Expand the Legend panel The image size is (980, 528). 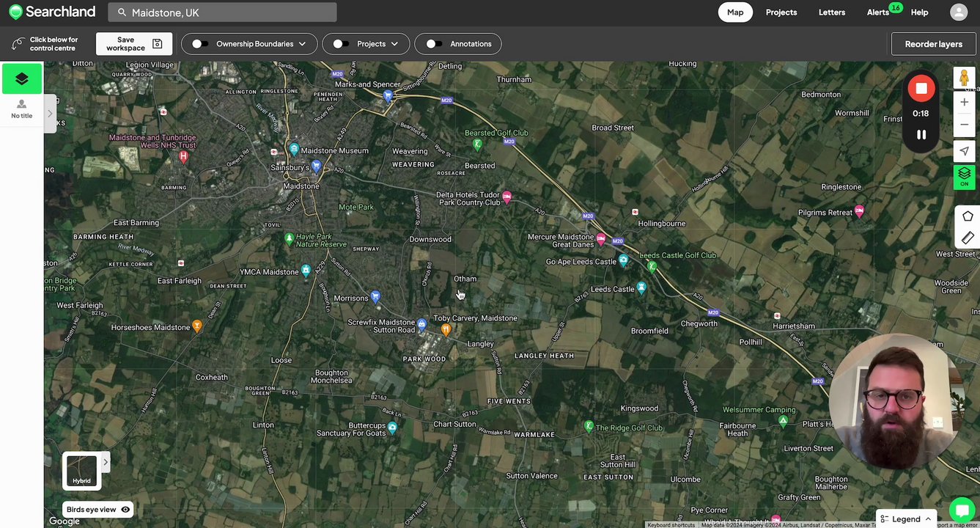[x=906, y=518]
